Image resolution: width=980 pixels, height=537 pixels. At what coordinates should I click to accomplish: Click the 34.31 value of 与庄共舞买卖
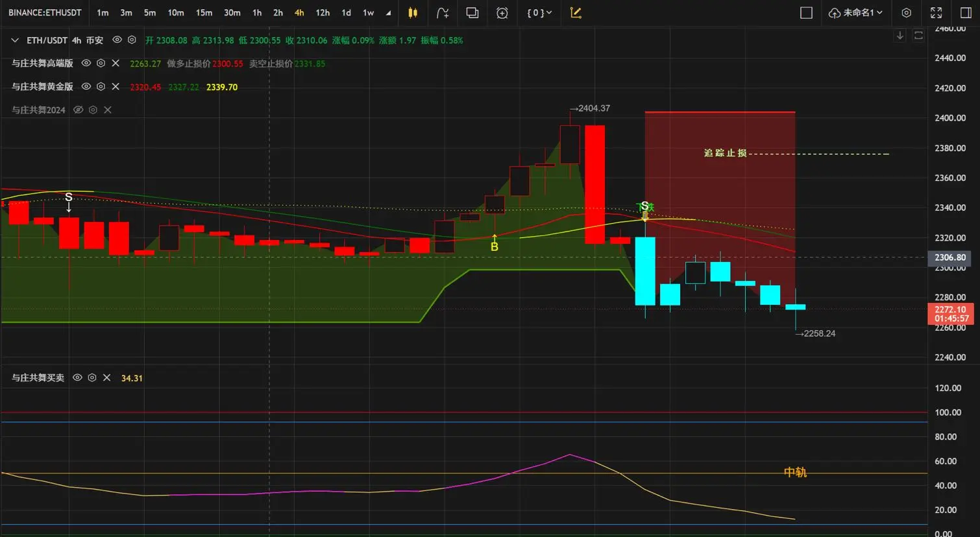[132, 378]
